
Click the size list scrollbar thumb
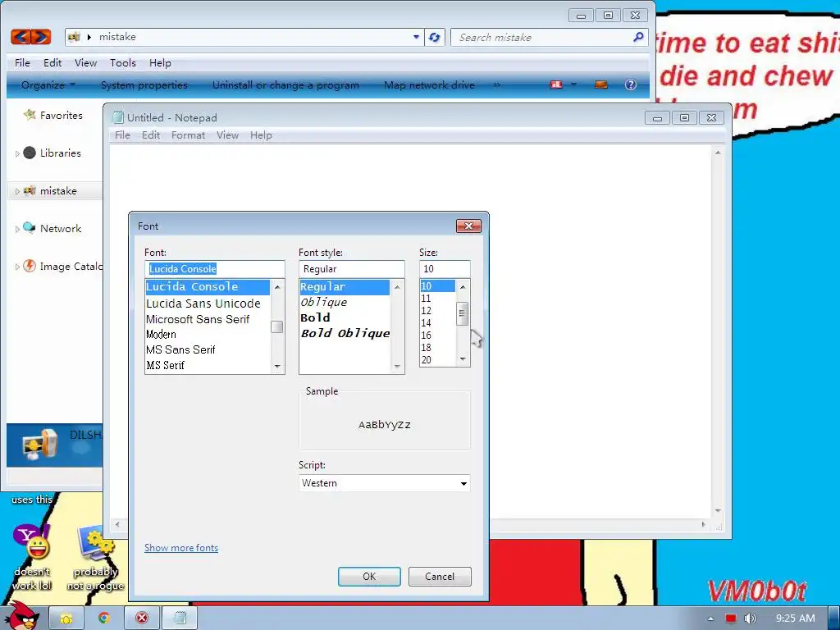click(x=463, y=314)
